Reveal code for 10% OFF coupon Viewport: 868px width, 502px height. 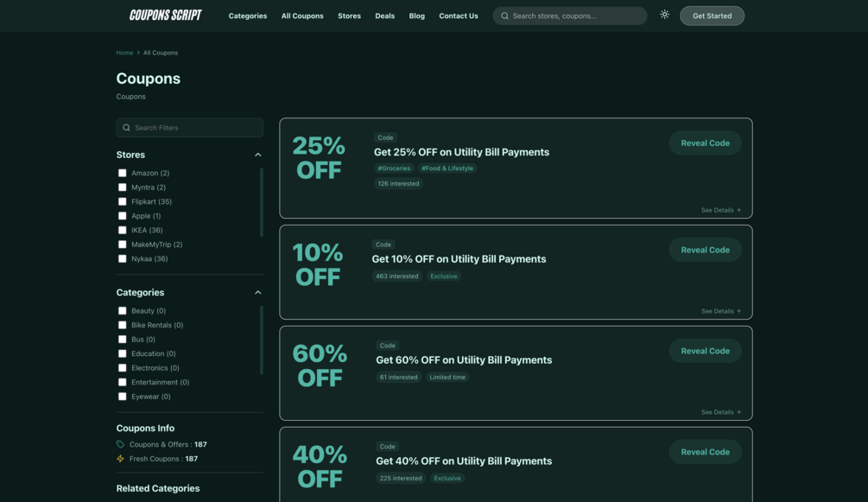706,250
